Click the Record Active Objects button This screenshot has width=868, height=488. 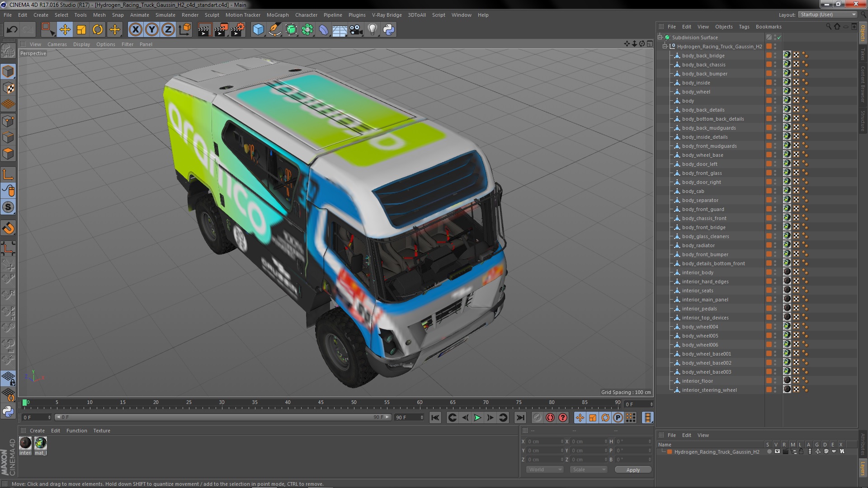pyautogui.click(x=537, y=418)
